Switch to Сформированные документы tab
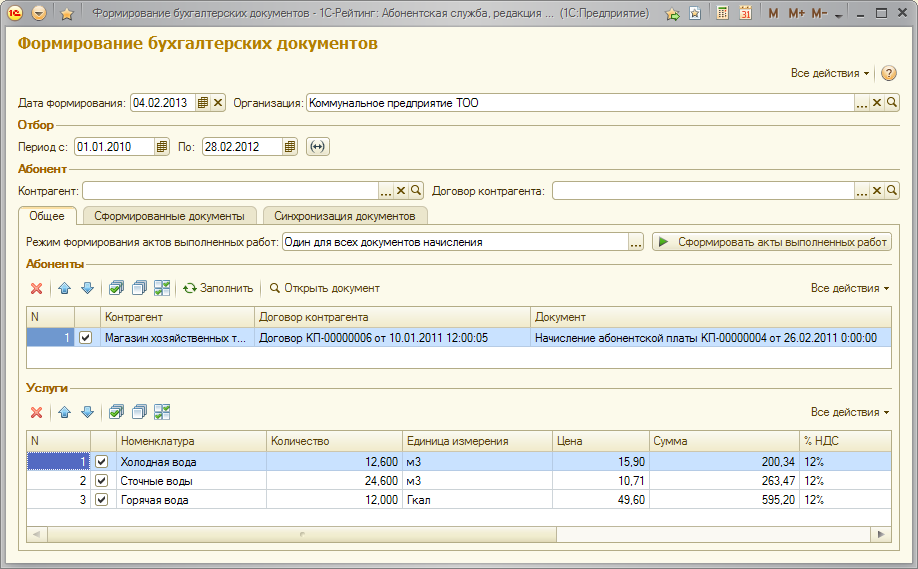 [x=169, y=216]
